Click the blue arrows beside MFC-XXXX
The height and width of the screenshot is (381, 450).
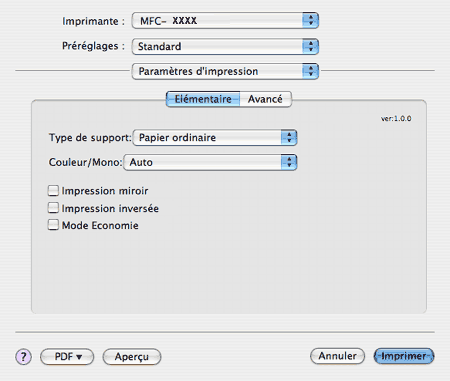click(x=310, y=20)
